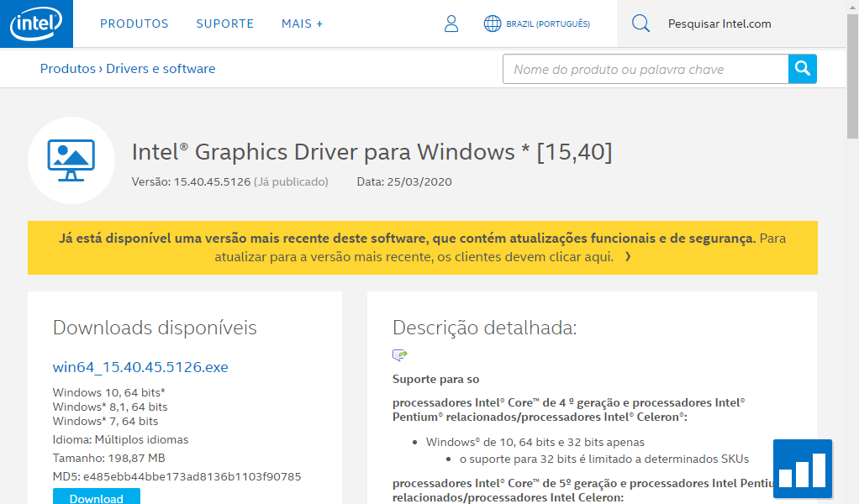The image size is (859, 504).
Task: Click the Tamanho: 198,87 MB text
Action: point(109,458)
